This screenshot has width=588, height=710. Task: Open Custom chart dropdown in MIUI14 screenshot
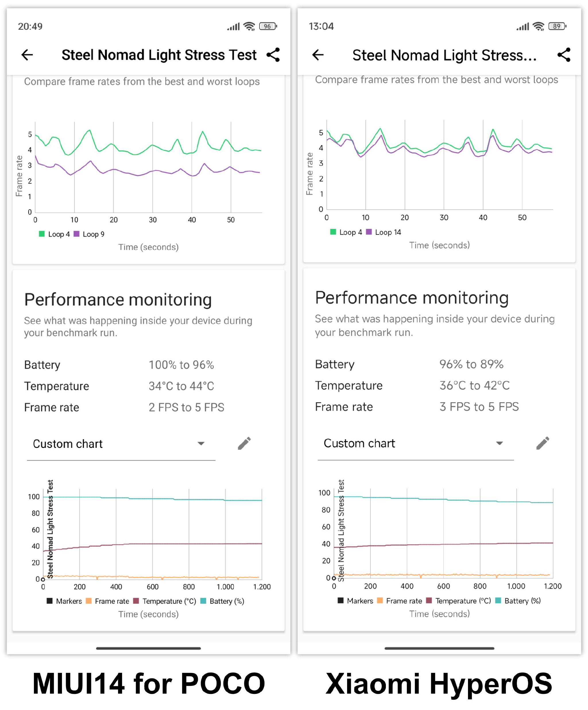point(121,444)
